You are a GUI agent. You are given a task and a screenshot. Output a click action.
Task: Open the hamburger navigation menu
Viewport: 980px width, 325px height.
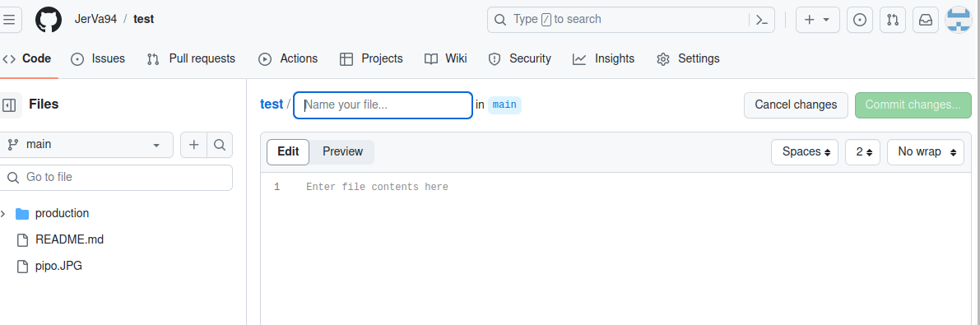click(9, 20)
